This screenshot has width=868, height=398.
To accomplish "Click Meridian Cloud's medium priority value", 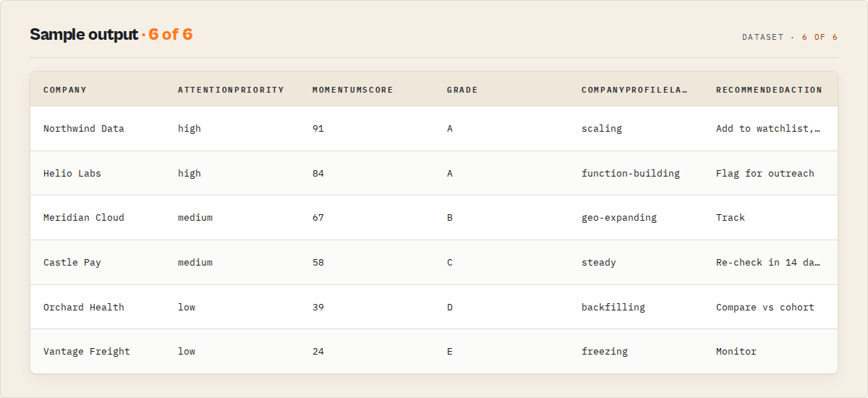I will [x=195, y=218].
